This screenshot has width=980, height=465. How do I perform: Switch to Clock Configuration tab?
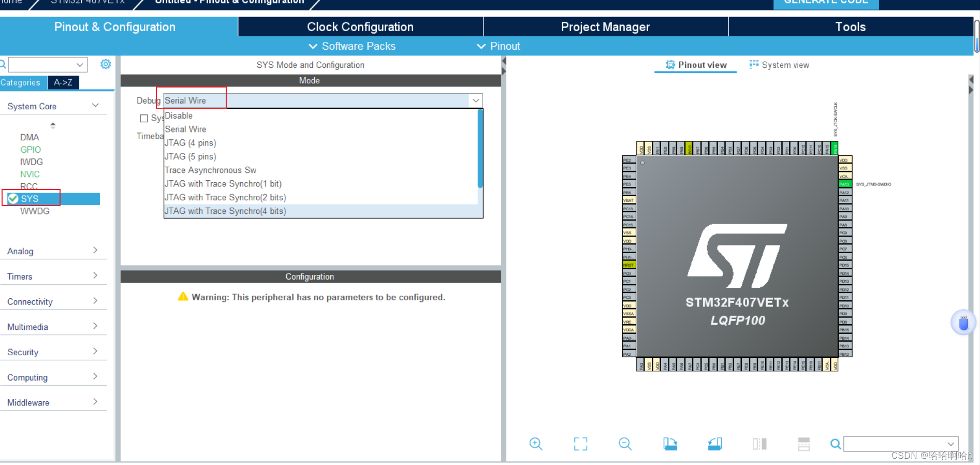tap(360, 27)
